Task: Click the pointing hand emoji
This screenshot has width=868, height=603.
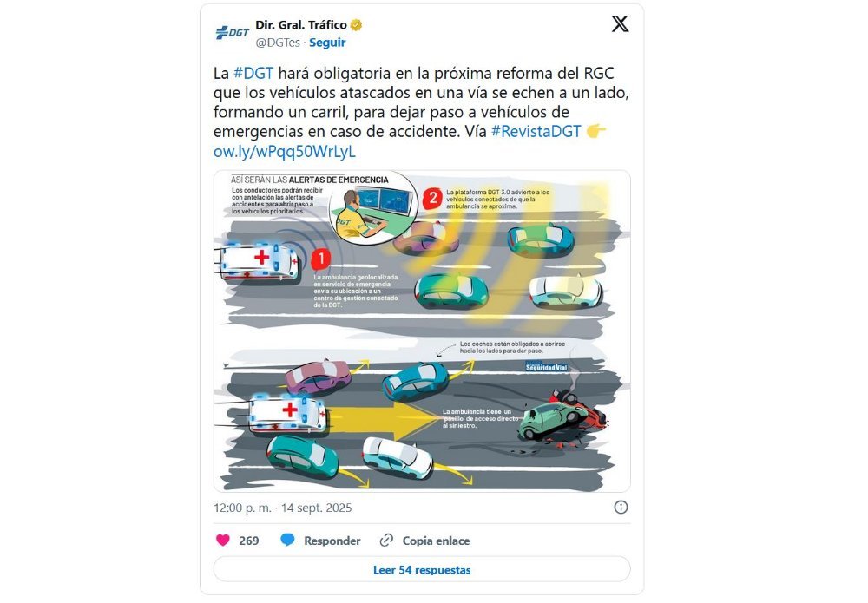Action: pos(595,131)
